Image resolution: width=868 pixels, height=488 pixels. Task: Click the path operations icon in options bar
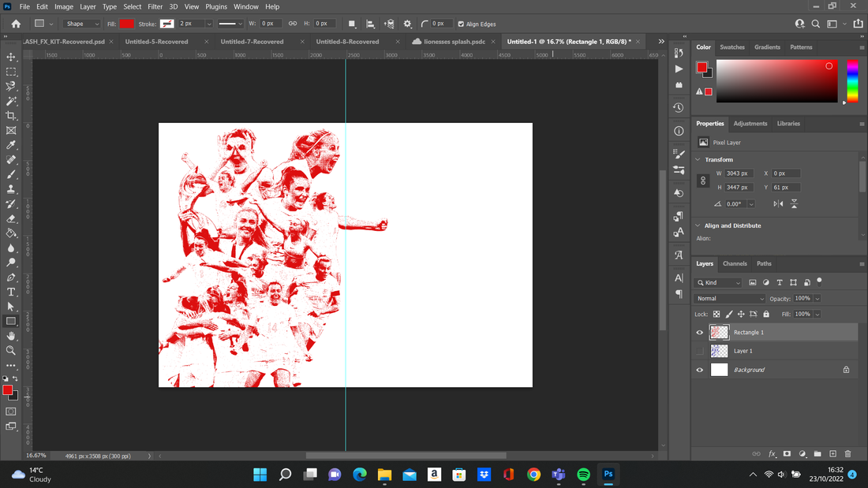point(351,24)
